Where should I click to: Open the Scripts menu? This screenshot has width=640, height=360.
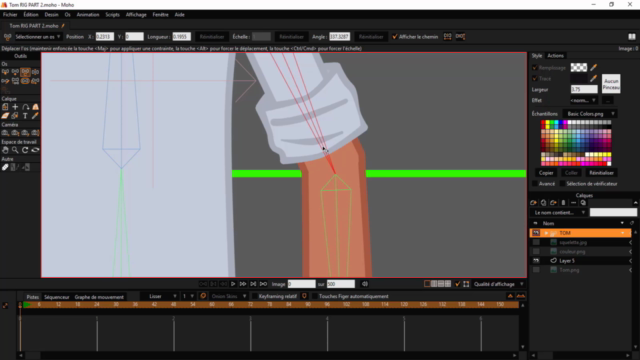coord(113,15)
